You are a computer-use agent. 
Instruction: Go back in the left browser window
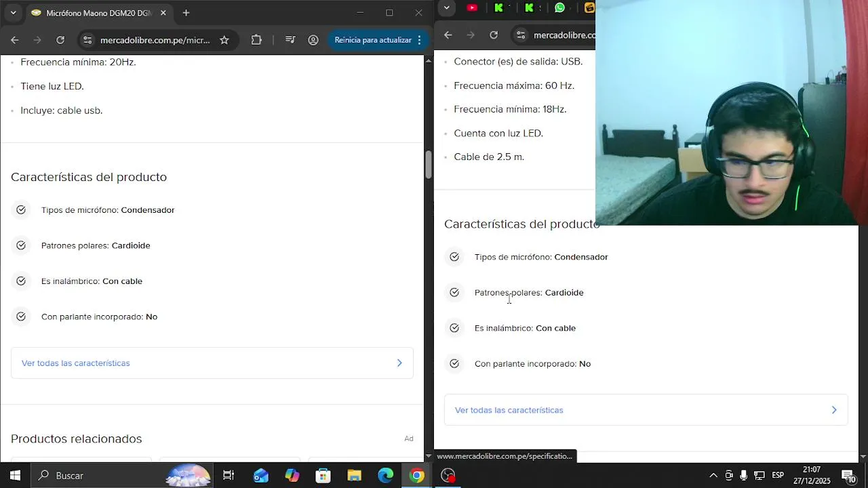tap(15, 40)
